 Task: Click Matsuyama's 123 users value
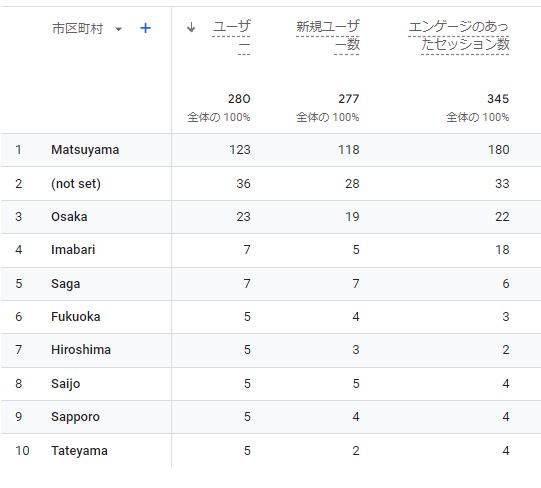click(240, 150)
